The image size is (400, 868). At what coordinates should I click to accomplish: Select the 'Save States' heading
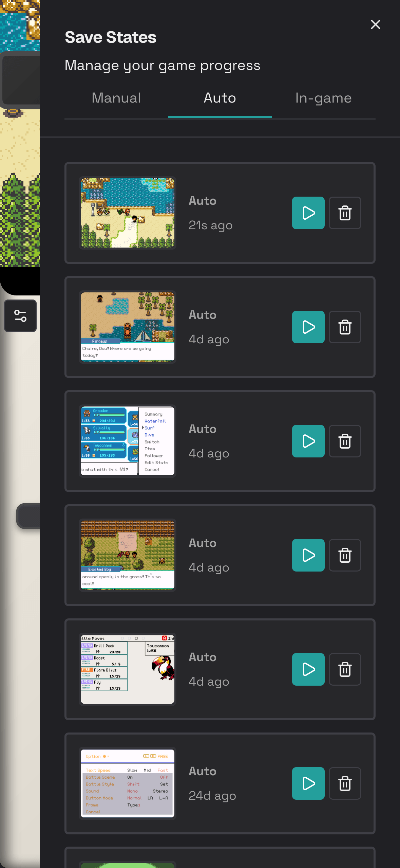click(111, 37)
